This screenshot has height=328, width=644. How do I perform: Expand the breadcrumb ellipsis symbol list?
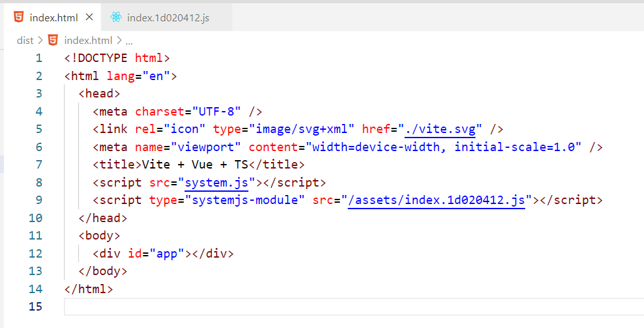[x=129, y=41]
